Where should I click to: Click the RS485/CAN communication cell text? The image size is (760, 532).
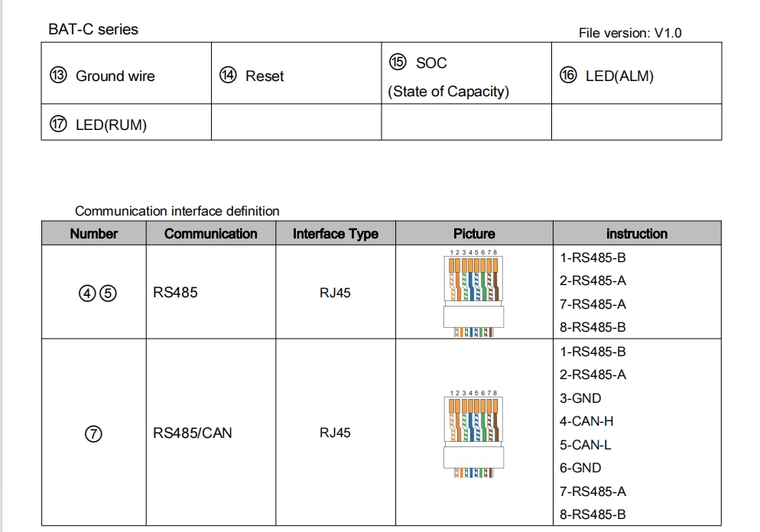point(192,433)
